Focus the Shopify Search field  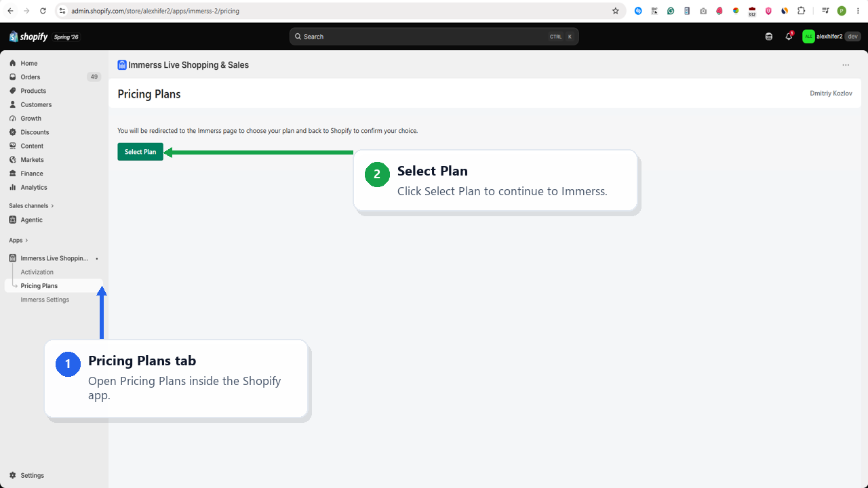(x=434, y=37)
